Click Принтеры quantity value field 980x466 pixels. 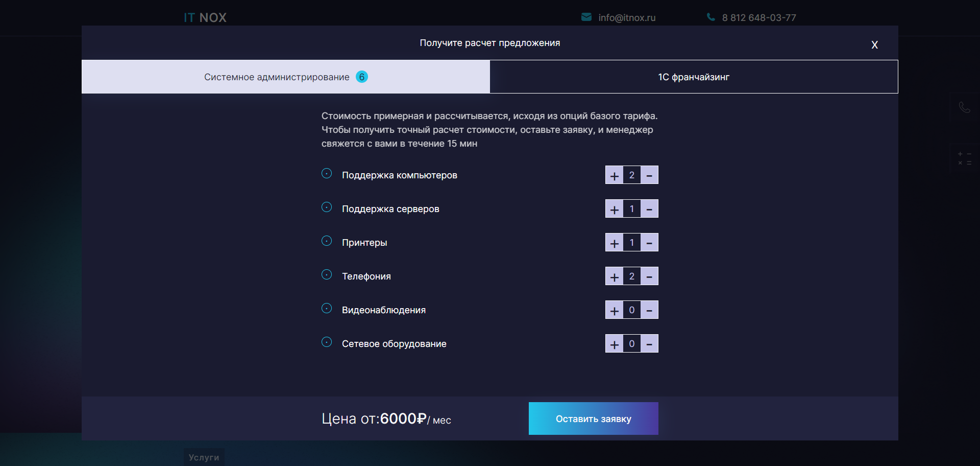pyautogui.click(x=632, y=242)
